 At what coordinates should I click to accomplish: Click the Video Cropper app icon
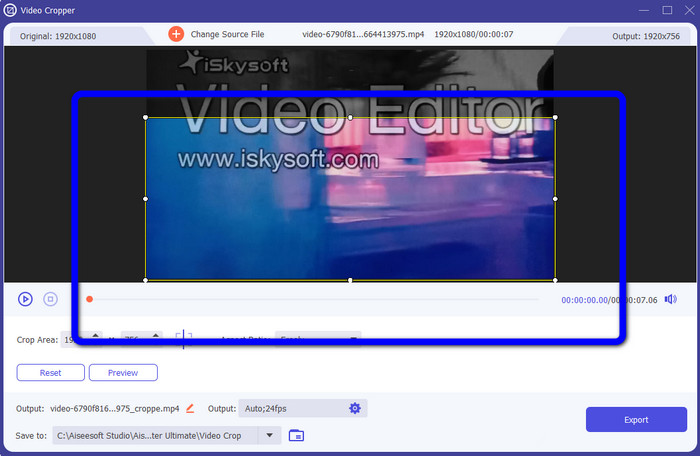click(10, 10)
